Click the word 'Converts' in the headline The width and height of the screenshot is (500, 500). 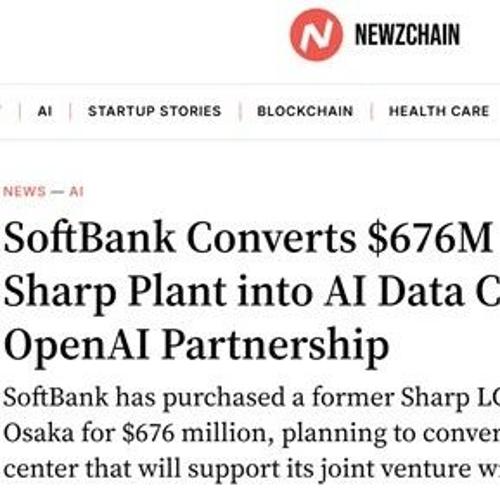pos(271,238)
